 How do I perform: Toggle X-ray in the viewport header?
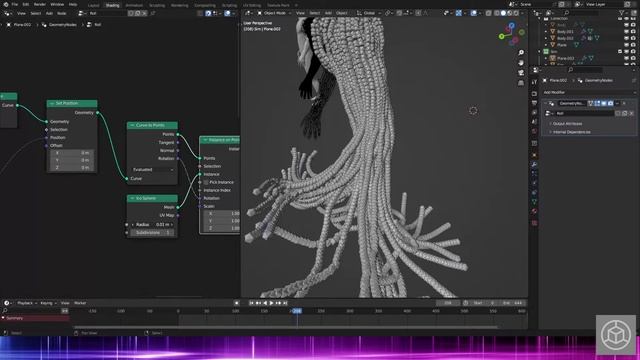[488, 13]
